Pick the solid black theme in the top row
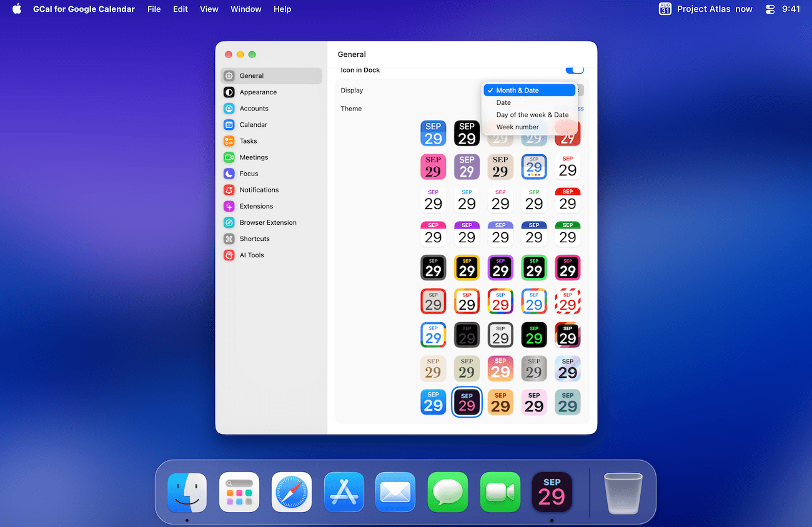The image size is (812, 527). (467, 133)
